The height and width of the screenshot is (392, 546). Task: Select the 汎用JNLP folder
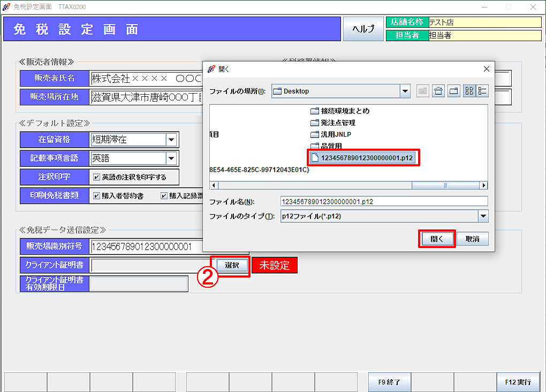331,134
